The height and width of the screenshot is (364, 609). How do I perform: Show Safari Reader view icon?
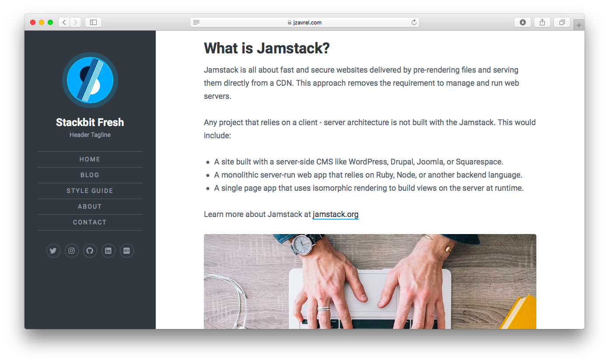tap(196, 22)
